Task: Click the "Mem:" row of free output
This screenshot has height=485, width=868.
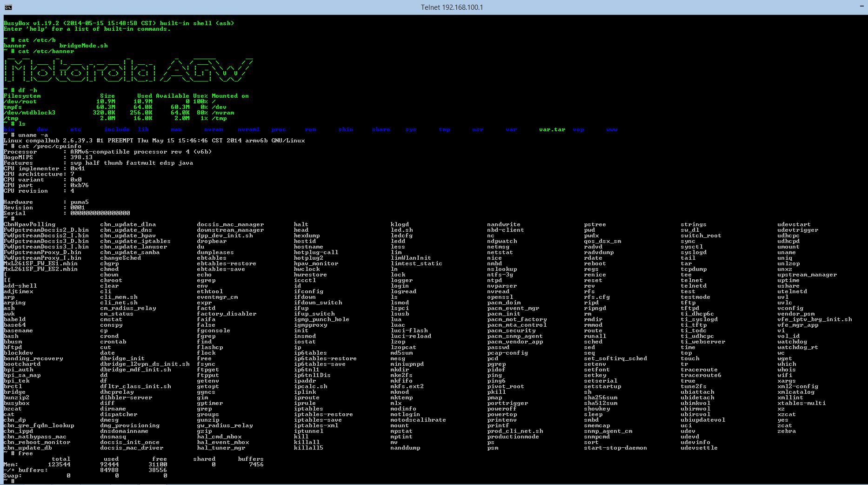Action: tap(11, 465)
